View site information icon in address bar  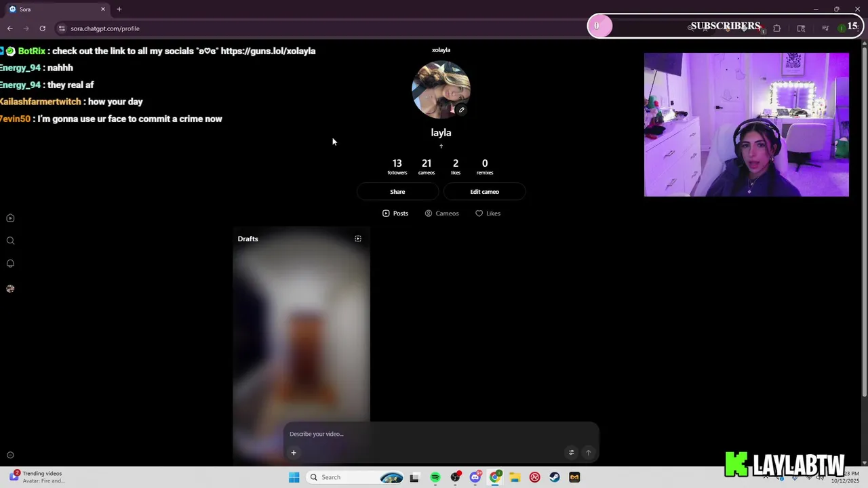pyautogui.click(x=62, y=28)
